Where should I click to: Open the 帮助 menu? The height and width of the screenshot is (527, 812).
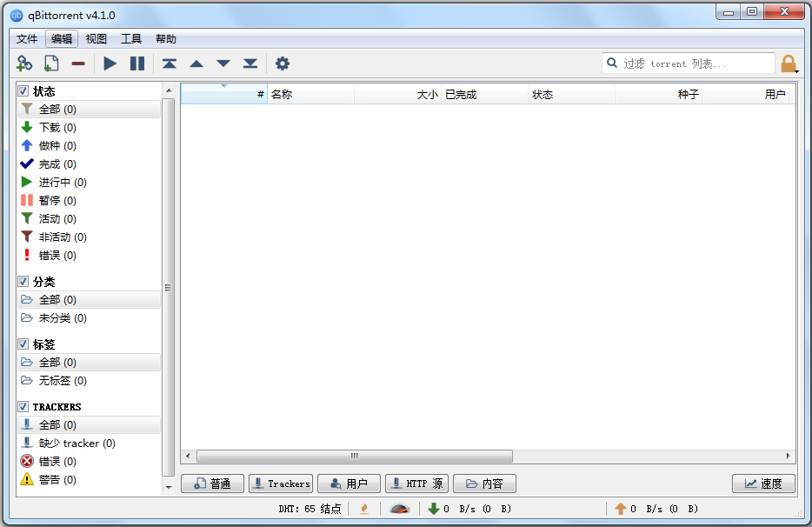[x=166, y=39]
